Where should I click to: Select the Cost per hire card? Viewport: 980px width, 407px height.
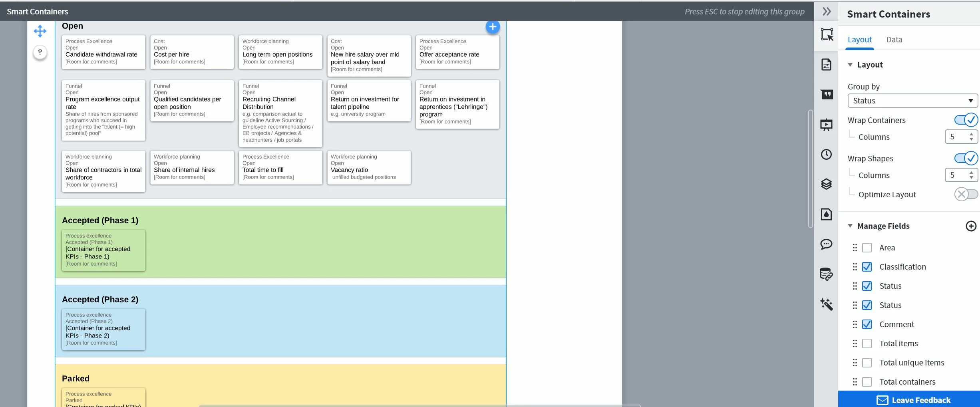pyautogui.click(x=192, y=52)
